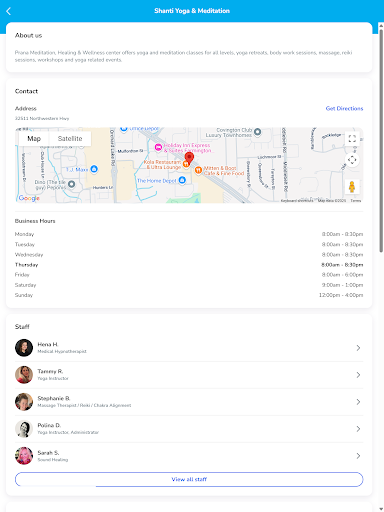Select the name Hena H.

point(48,344)
